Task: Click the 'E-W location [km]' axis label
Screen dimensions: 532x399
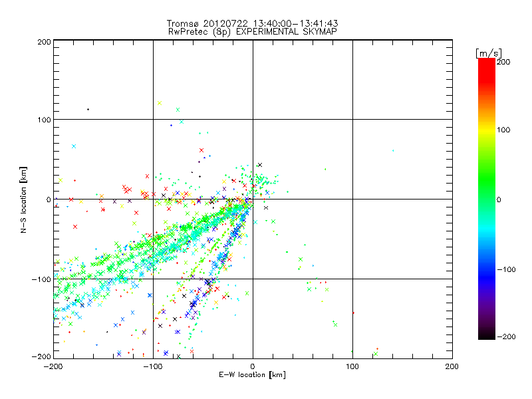Action: pos(252,375)
